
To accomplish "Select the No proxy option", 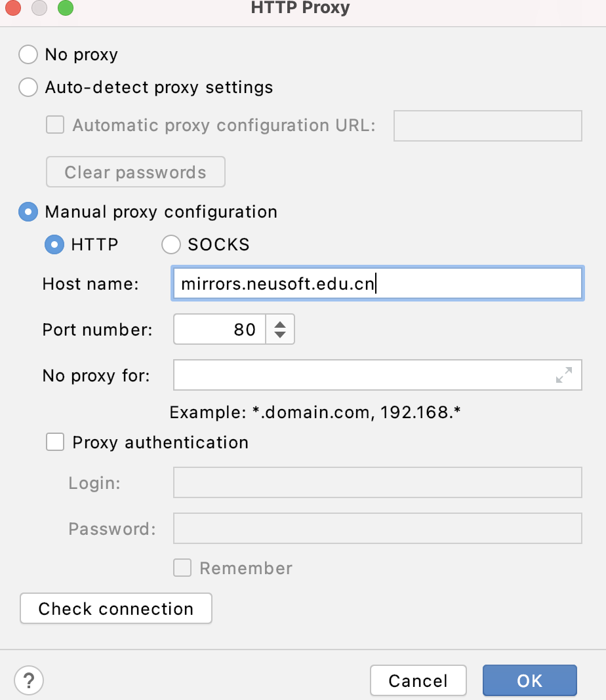I will pos(28,54).
